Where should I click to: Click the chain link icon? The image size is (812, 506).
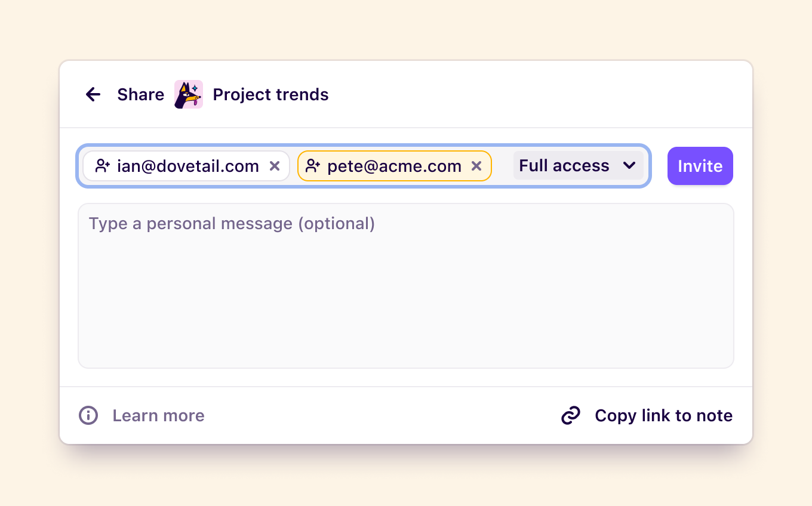(x=571, y=415)
